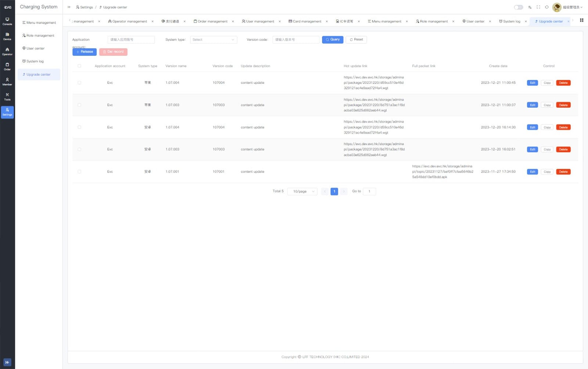Click the refresh icon in top bar
Viewport: 588px width, 369px height.
pyautogui.click(x=547, y=7)
